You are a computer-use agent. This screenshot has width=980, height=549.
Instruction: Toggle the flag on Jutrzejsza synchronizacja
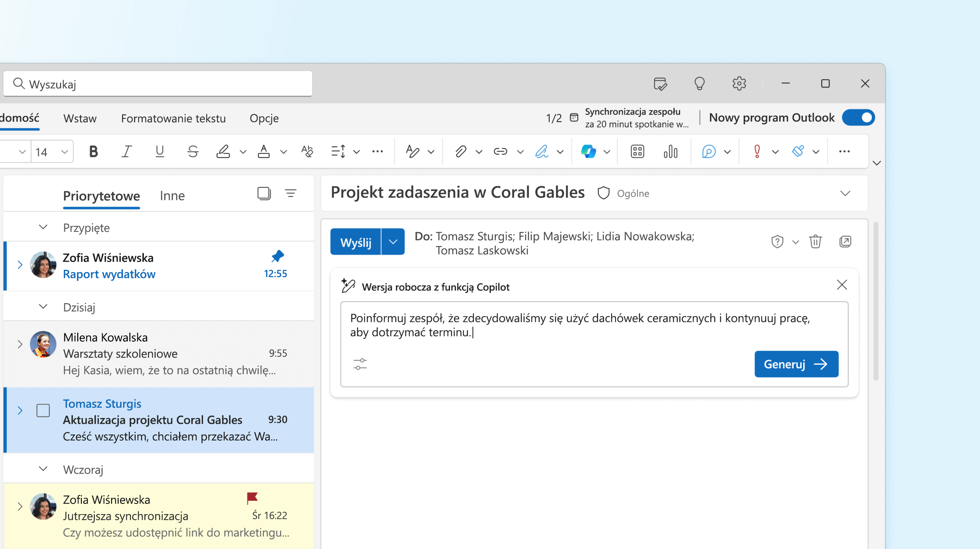point(252,498)
